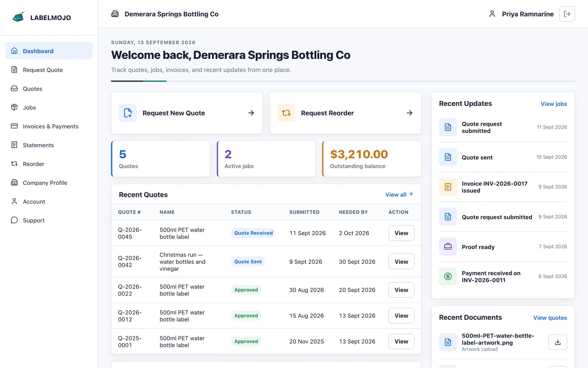Screen dimensions: 588x368
Task: Click the document icon for 11 Sept quote request update
Action: (448, 127)
